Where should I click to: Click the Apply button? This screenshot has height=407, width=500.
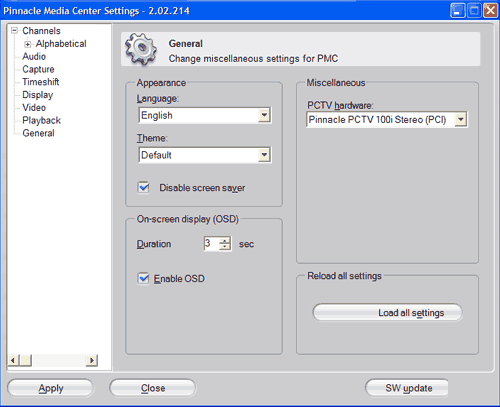coord(51,388)
